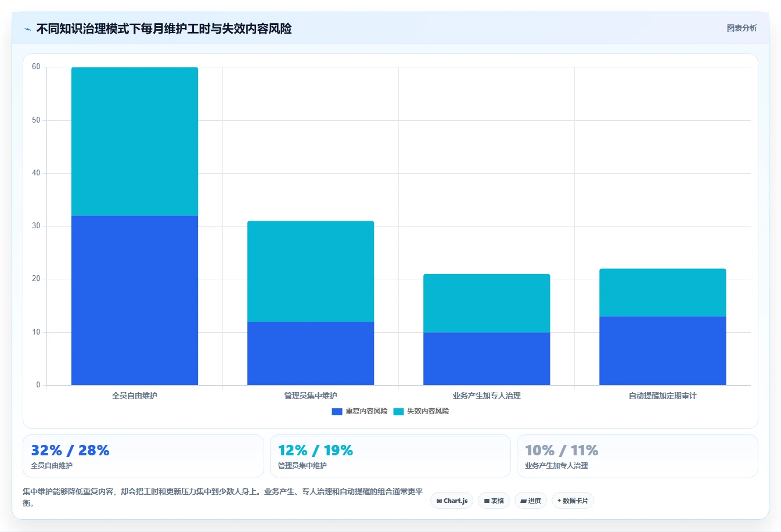Click the dark blue segment of 全员自由维护 bar
The image size is (781, 532).
[x=135, y=300]
